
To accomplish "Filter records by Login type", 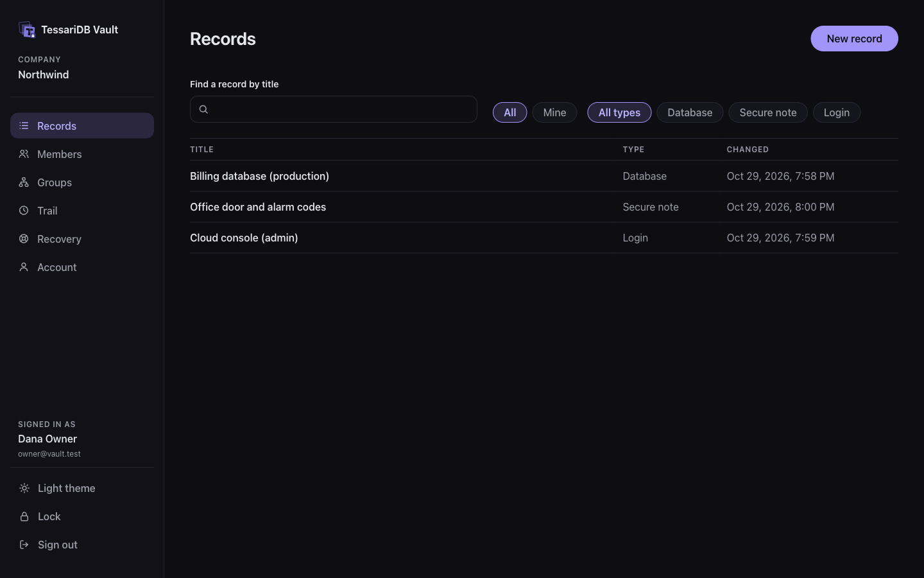I will click(x=837, y=112).
